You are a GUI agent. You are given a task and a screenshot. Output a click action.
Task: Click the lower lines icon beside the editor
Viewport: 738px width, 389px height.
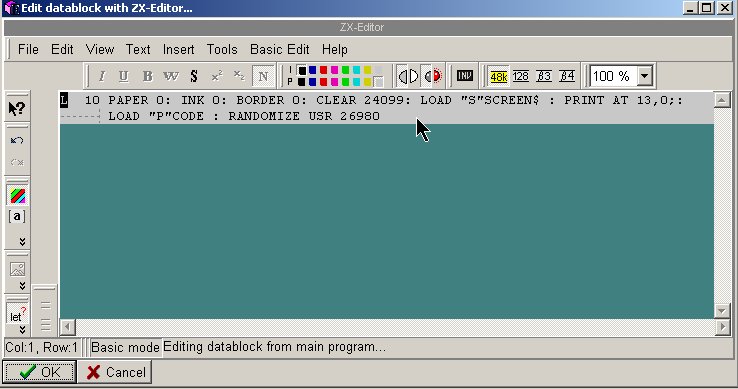[x=45, y=324]
